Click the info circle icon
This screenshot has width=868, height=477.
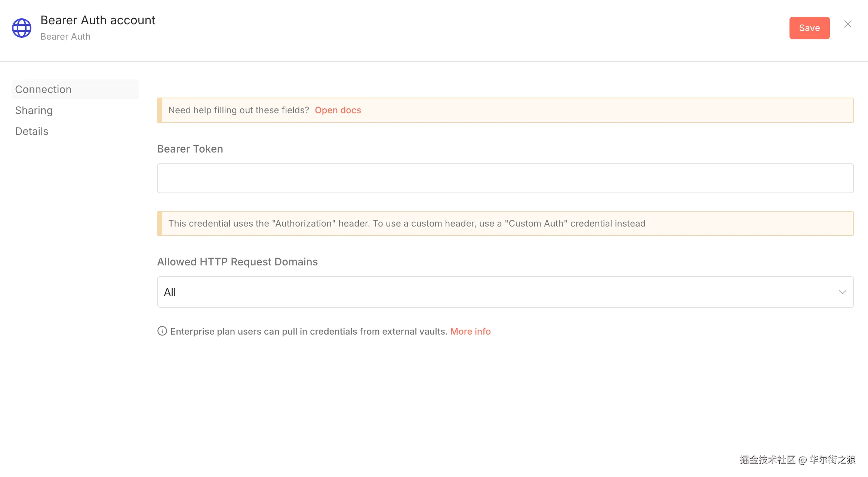click(x=162, y=331)
